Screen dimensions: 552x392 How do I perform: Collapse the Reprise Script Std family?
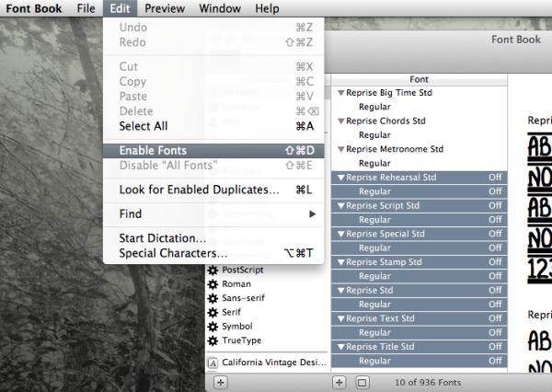[x=340, y=206]
